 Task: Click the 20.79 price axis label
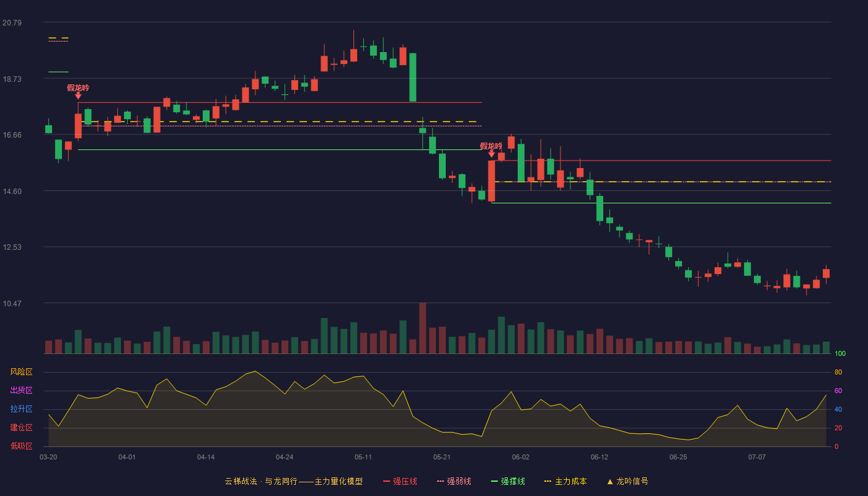pos(12,23)
